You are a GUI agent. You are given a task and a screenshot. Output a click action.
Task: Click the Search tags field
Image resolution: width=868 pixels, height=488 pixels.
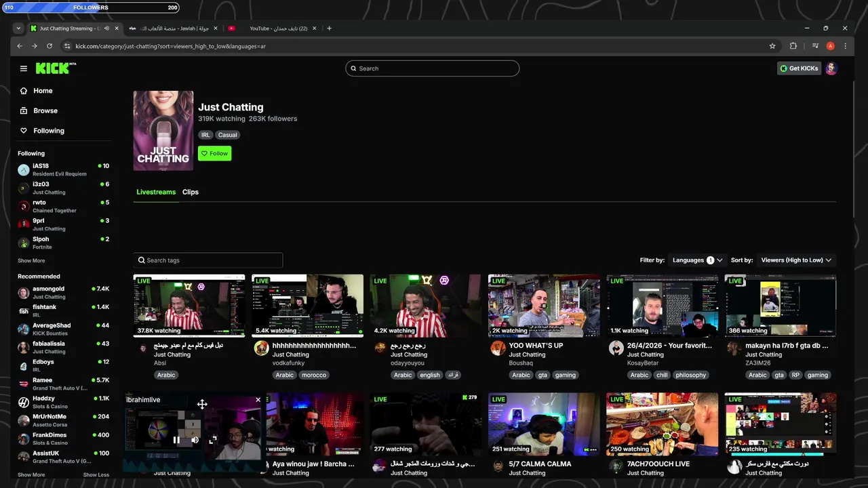click(208, 260)
